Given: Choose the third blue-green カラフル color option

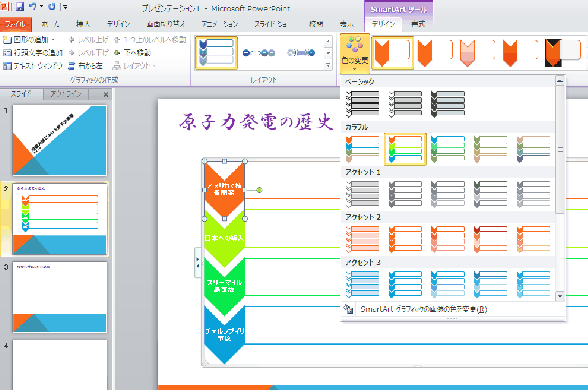Looking at the screenshot, I should tap(448, 149).
